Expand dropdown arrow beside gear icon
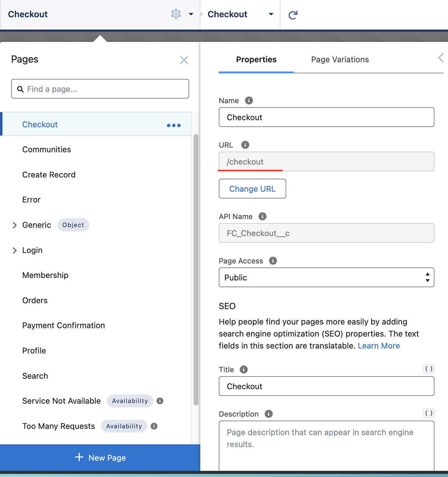Screen dimensions: 448x477 click(191, 14)
